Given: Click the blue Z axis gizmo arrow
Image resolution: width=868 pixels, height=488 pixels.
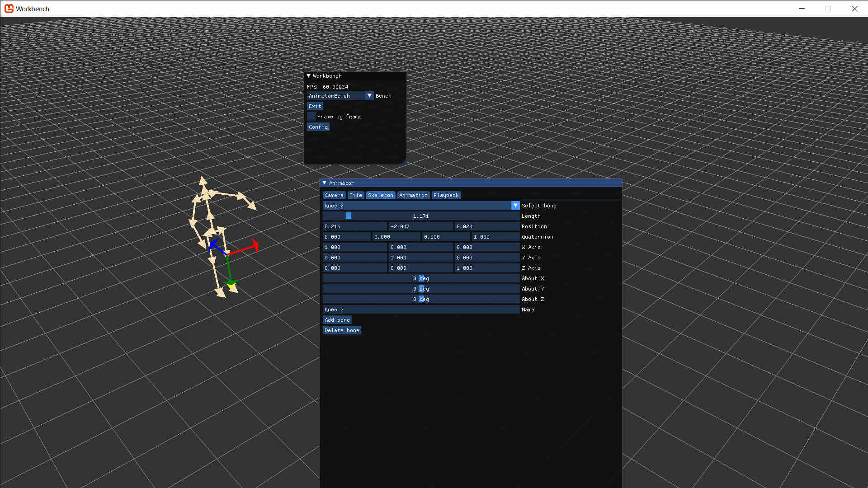Looking at the screenshot, I should coord(213,244).
